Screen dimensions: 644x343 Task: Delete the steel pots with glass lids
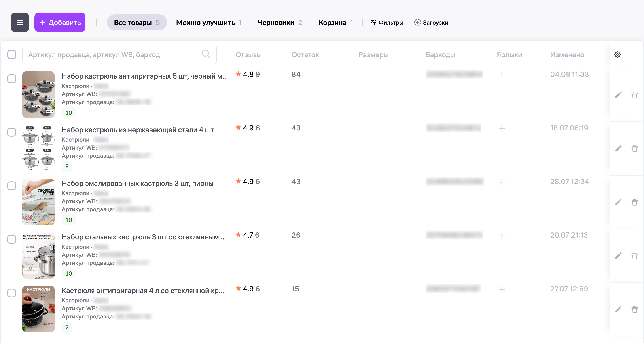pos(635,256)
